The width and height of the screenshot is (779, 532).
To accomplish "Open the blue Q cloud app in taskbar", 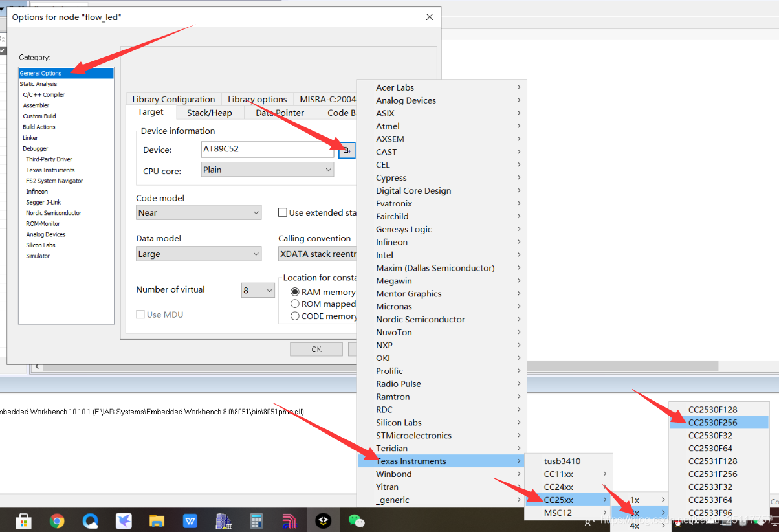I will (x=91, y=520).
